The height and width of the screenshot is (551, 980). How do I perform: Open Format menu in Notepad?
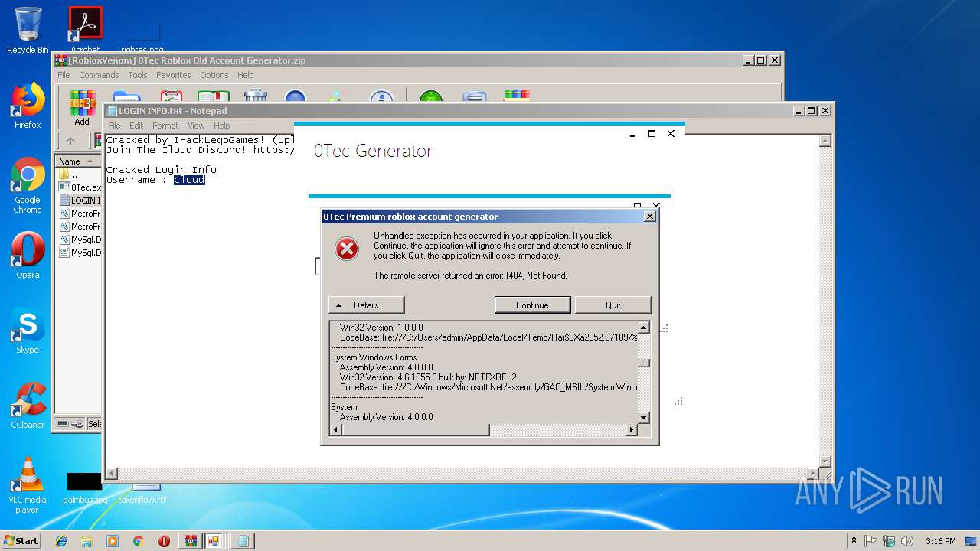(x=165, y=126)
